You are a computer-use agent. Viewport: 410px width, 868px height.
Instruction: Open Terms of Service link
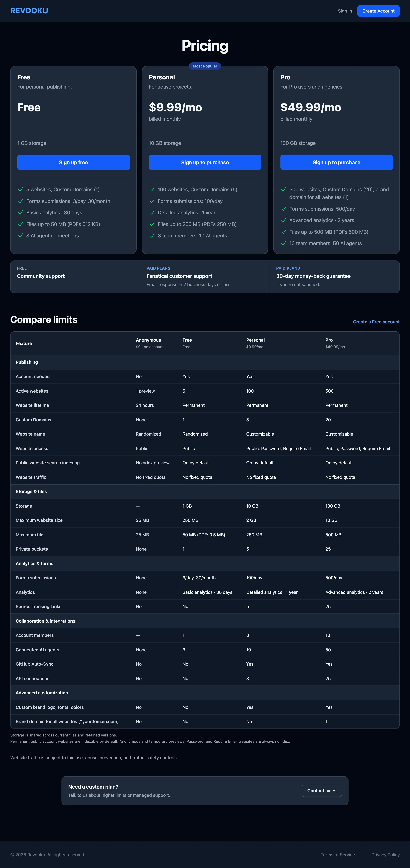338,854
